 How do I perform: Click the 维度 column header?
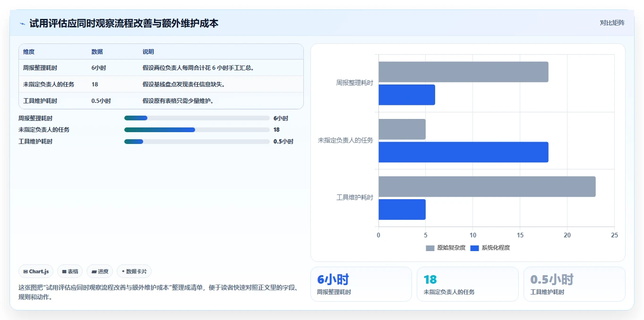pos(29,52)
